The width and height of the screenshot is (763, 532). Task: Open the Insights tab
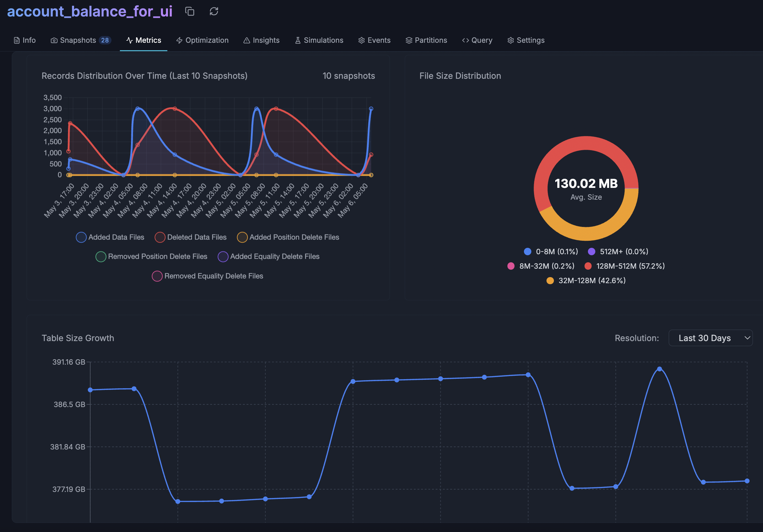coord(261,40)
